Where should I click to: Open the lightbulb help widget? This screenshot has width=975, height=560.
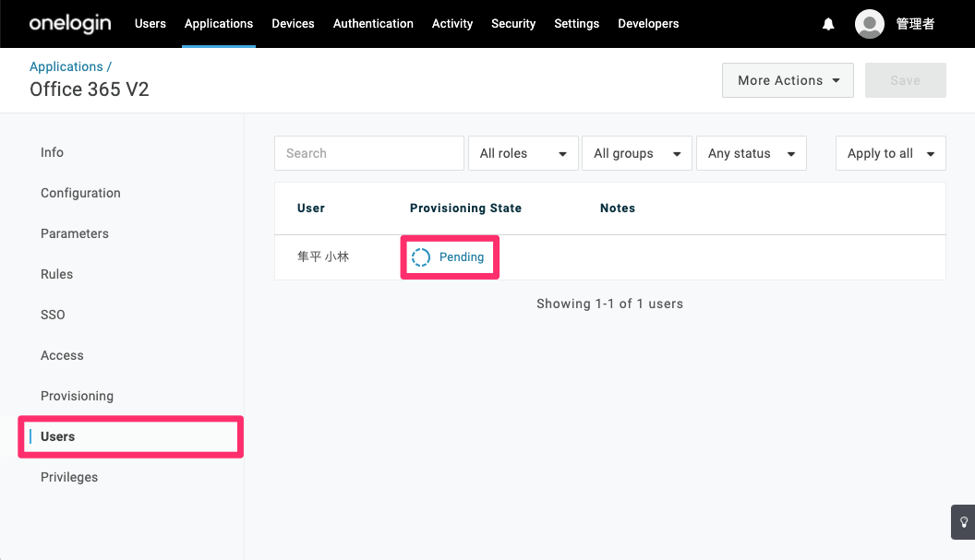tap(963, 522)
